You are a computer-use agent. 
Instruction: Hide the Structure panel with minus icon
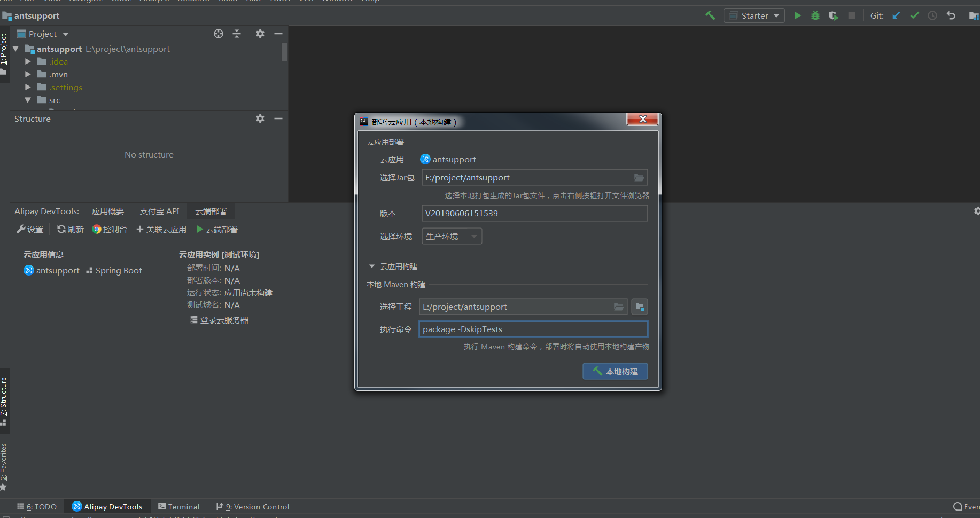pos(278,119)
